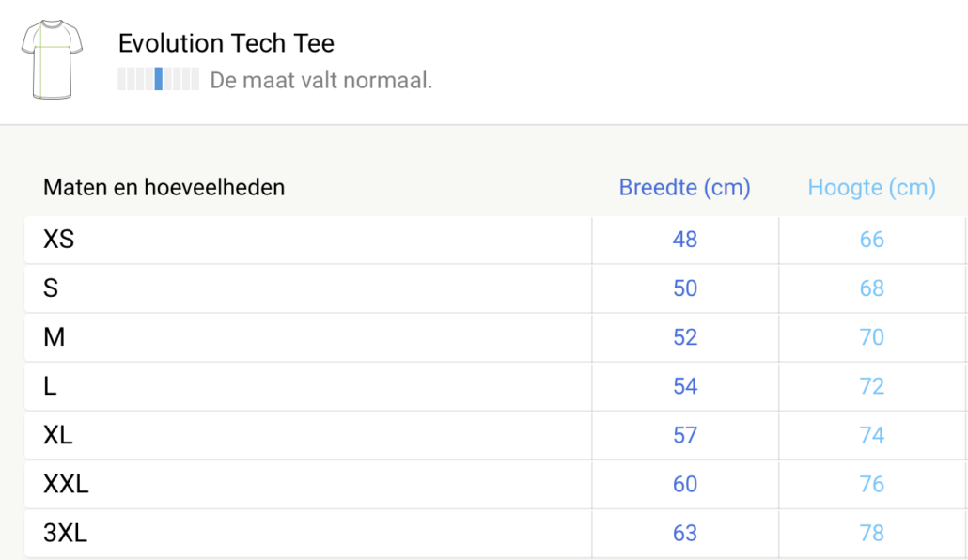Select the L size row
Viewport: 968px width, 560px height.
(496, 386)
